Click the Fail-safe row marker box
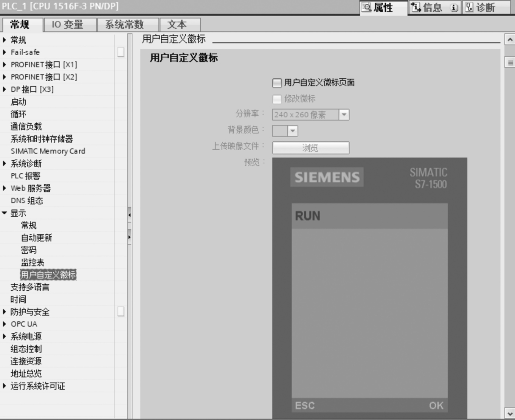 coord(121,52)
